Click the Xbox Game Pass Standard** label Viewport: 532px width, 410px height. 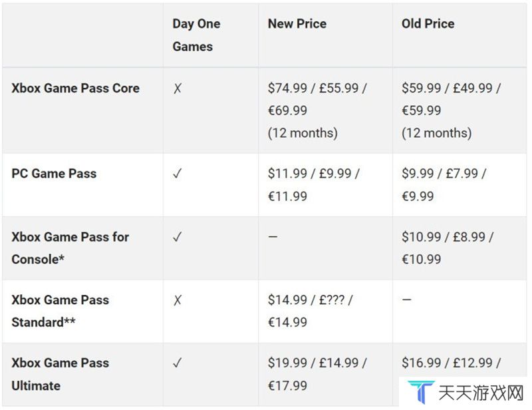(x=60, y=311)
